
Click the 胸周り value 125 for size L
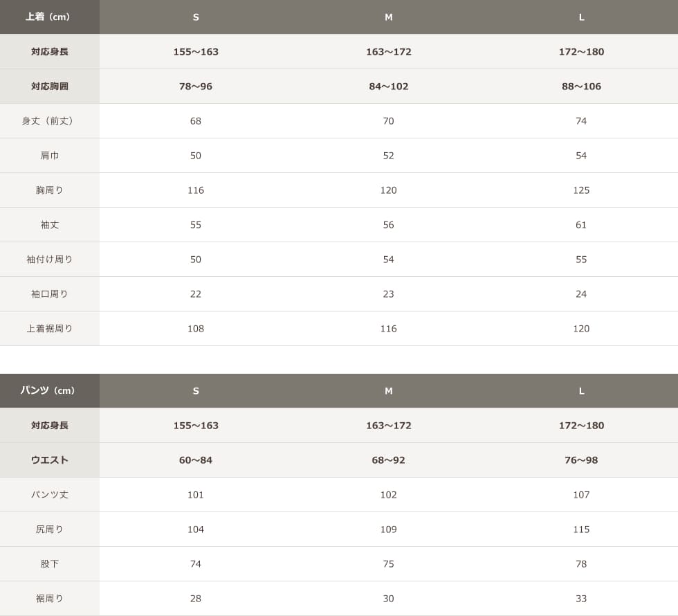pyautogui.click(x=581, y=190)
